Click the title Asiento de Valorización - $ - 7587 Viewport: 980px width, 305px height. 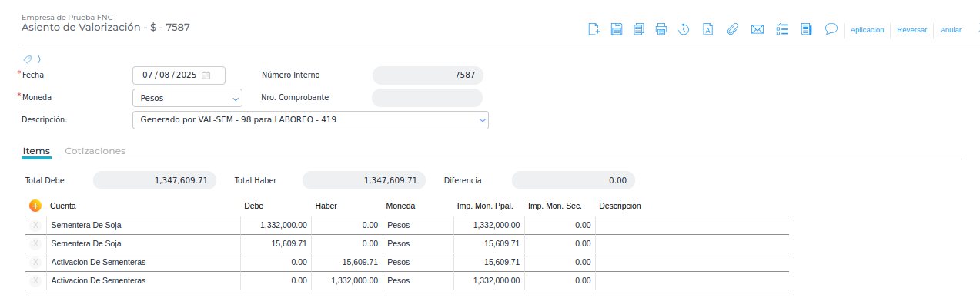click(x=105, y=27)
